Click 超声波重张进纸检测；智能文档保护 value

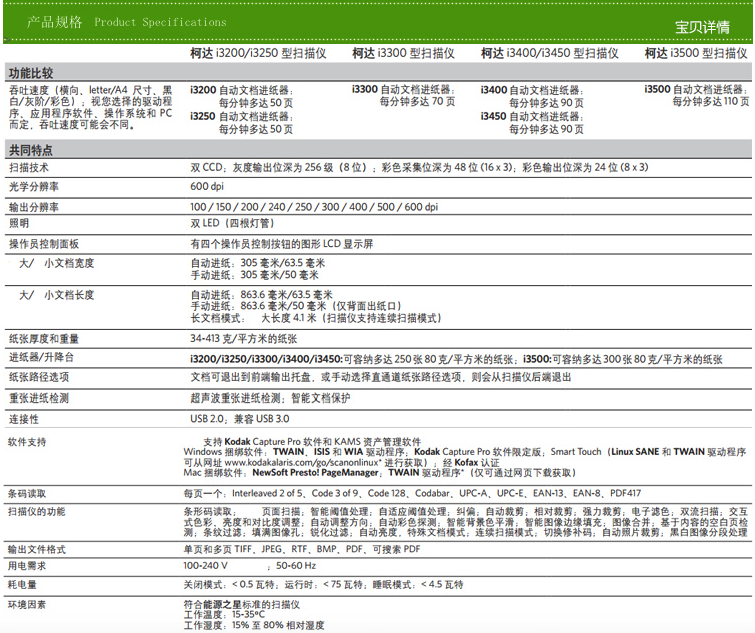coord(270,398)
